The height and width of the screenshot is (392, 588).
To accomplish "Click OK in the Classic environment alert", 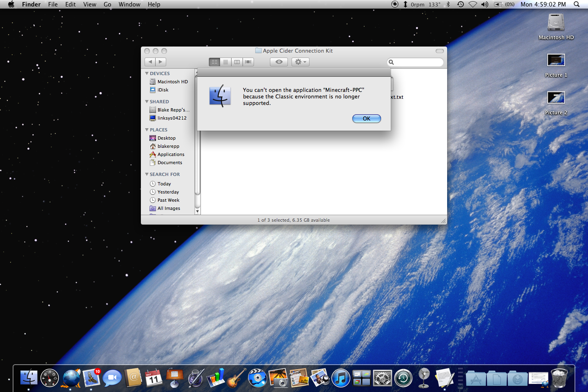I will [366, 118].
